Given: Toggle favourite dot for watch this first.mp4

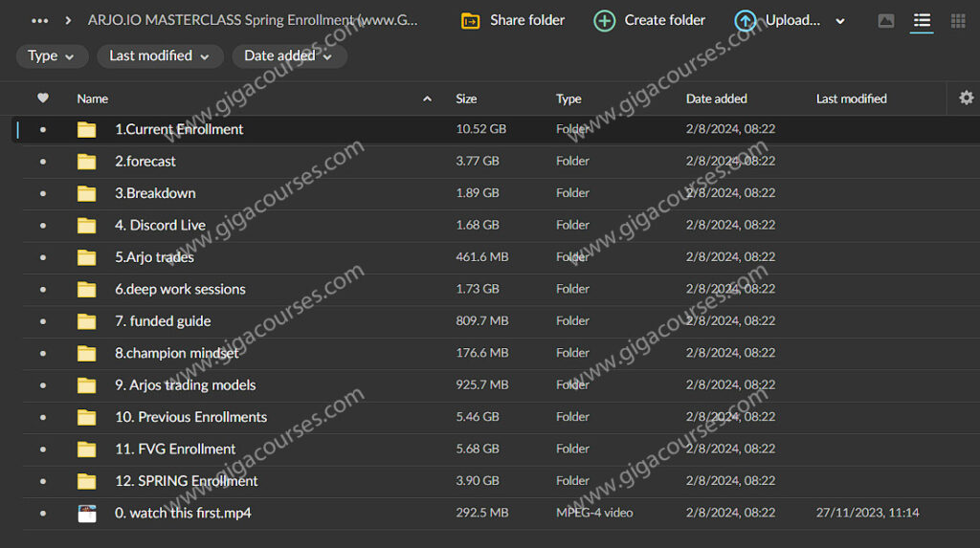Looking at the screenshot, I should tap(42, 513).
